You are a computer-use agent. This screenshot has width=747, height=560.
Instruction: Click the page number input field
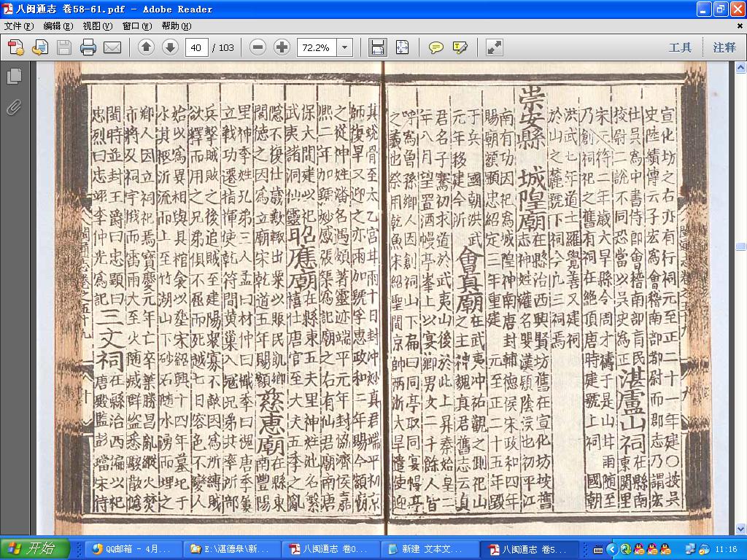click(x=196, y=47)
